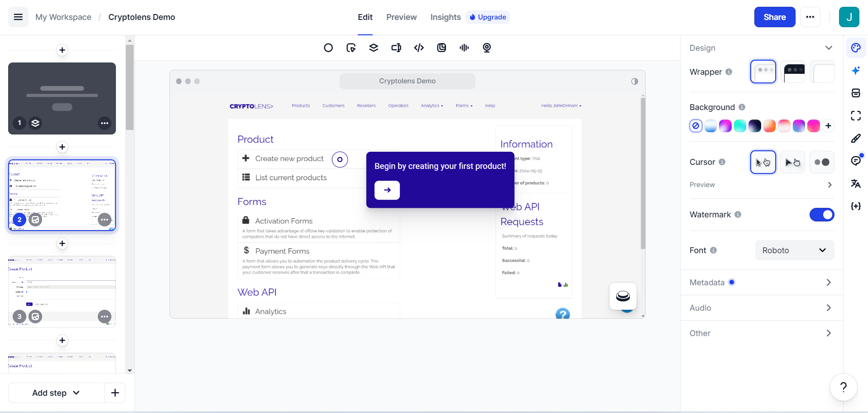Screen dimensions: 868x413
Task: Select step 3 thumbnail
Action: click(62, 291)
